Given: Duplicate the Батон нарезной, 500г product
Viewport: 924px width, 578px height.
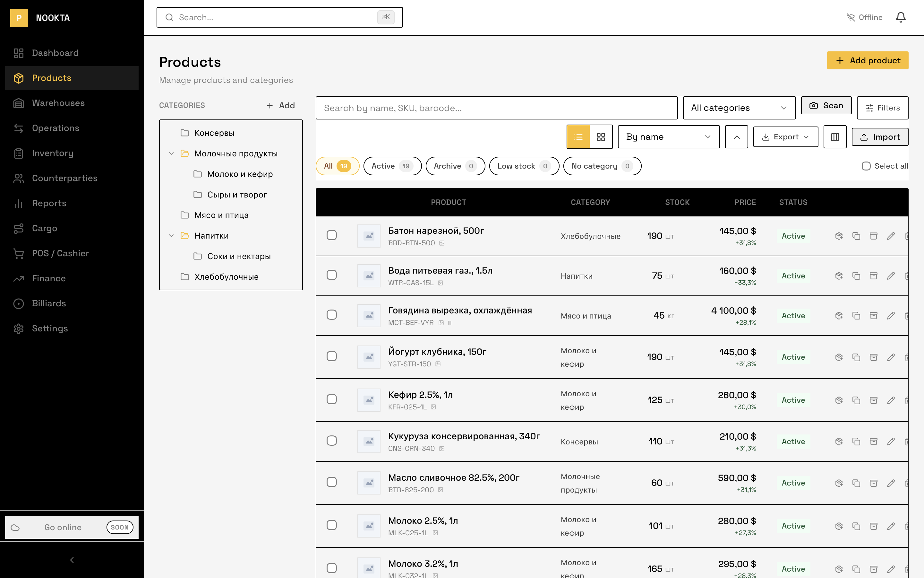Looking at the screenshot, I should [x=856, y=236].
